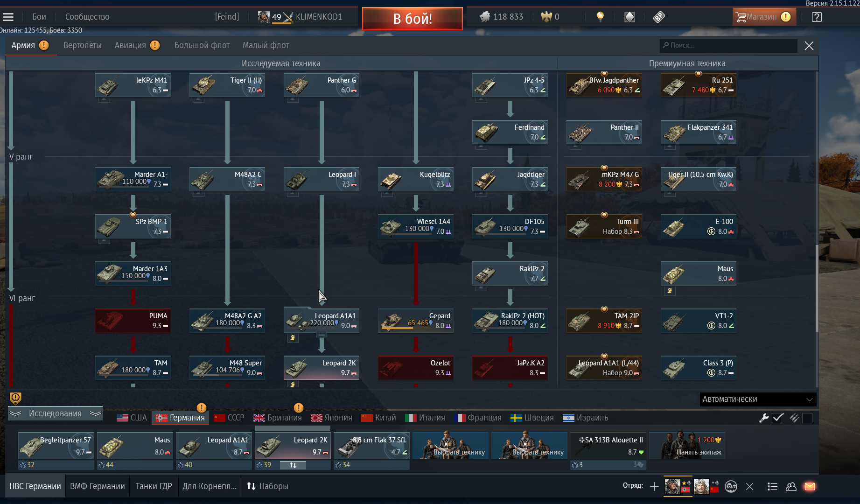Click the first squad member portrait

click(672, 486)
